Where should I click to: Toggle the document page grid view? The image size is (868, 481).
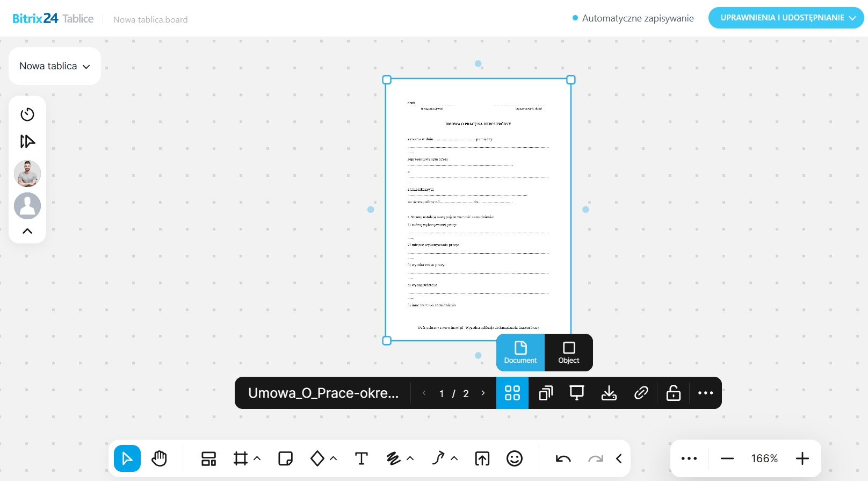(512, 393)
